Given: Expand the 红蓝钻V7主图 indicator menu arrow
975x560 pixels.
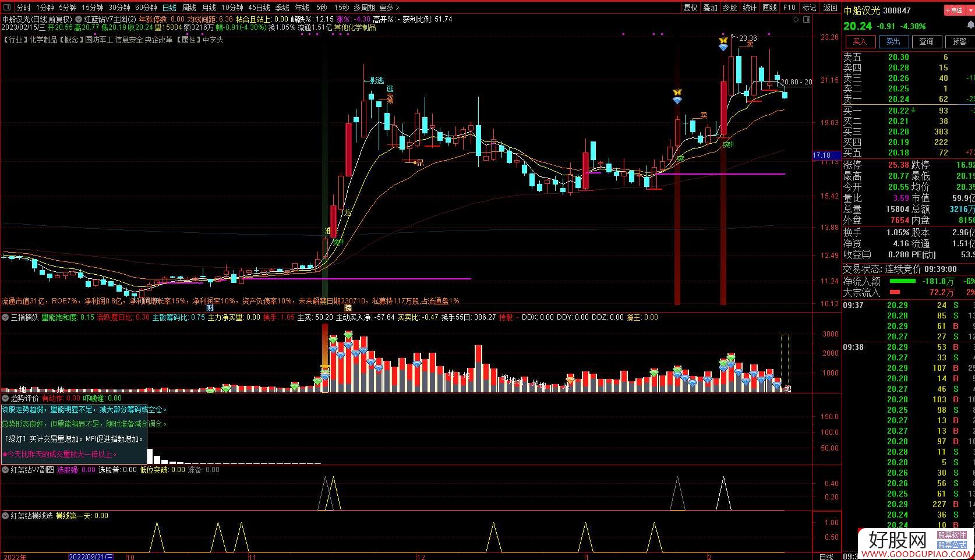Looking at the screenshot, I should (79, 19).
